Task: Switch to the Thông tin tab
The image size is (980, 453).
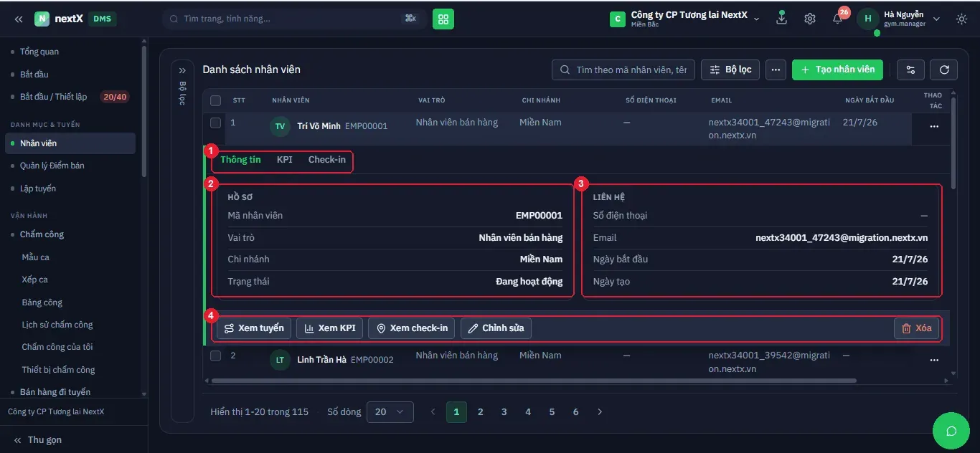Action: tap(240, 160)
